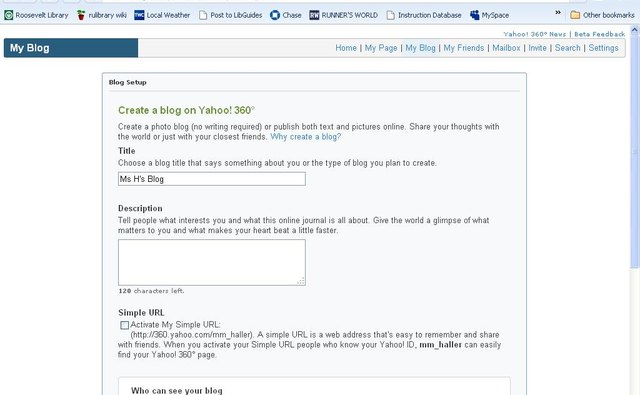Click the Blog Setup panel title

click(127, 82)
